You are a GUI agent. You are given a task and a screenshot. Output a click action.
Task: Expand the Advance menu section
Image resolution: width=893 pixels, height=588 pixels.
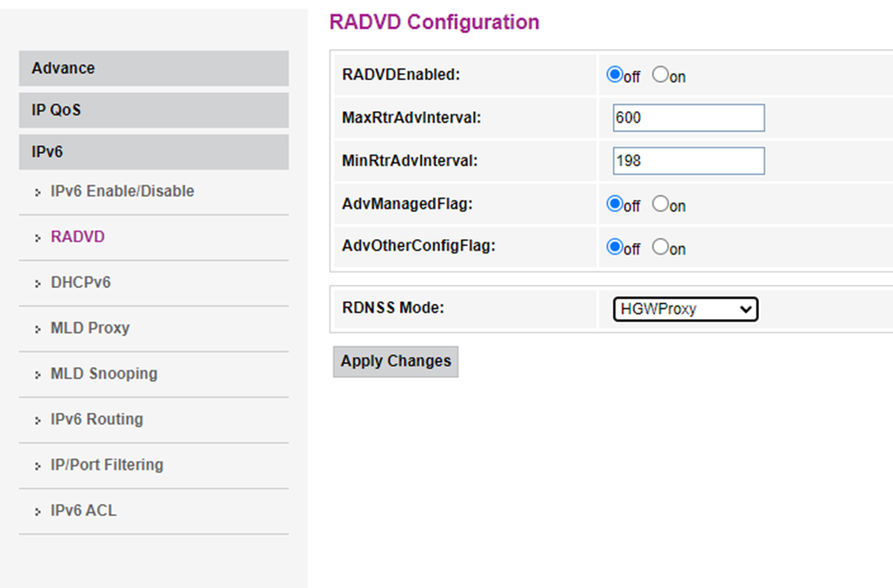click(154, 68)
